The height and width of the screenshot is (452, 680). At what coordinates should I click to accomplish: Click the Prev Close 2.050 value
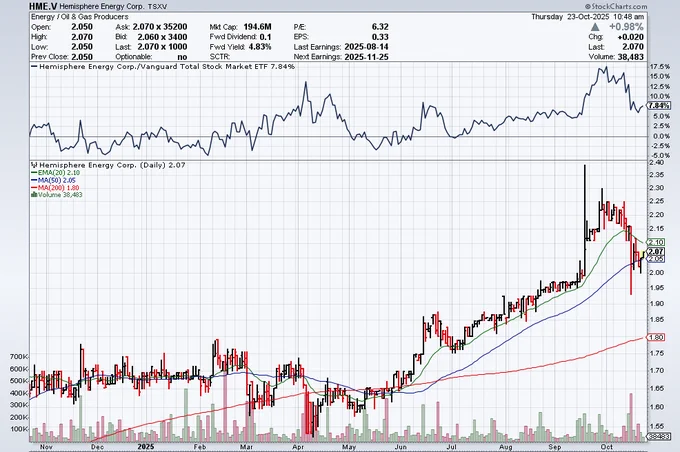coord(82,57)
